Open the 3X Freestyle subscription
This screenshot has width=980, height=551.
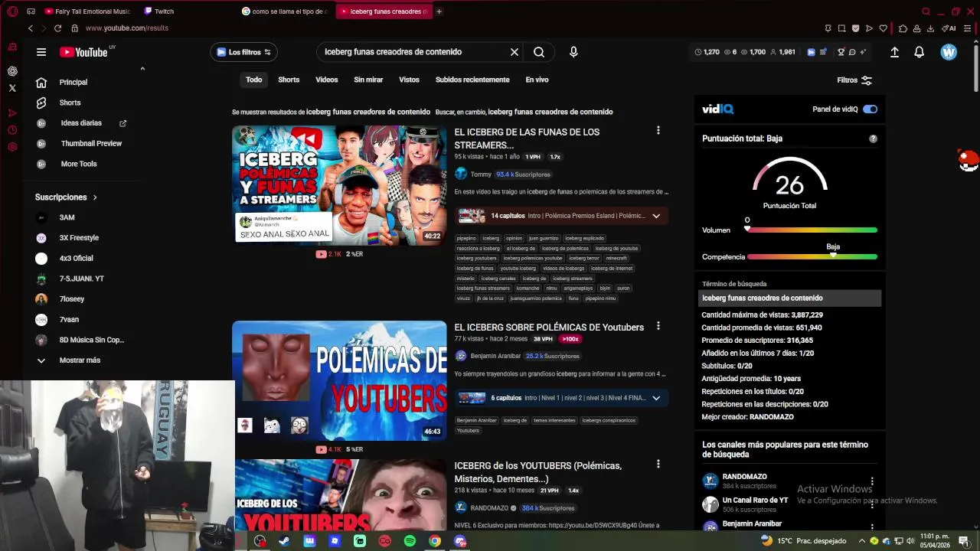79,238
